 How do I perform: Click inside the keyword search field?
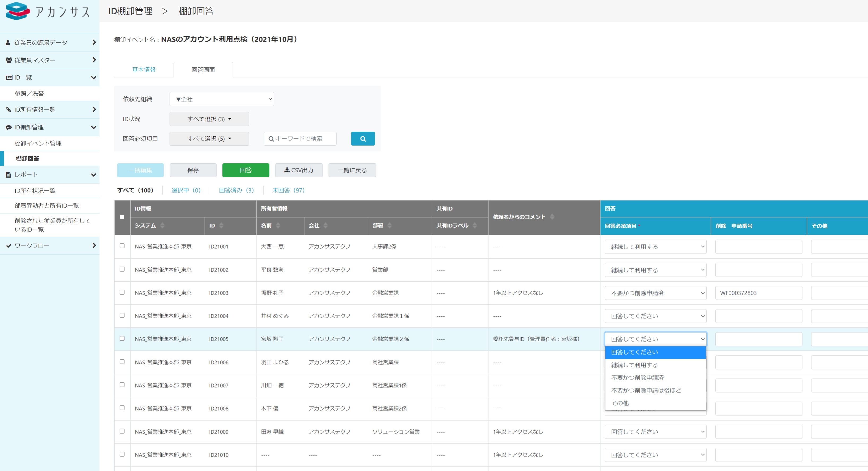[x=300, y=138]
